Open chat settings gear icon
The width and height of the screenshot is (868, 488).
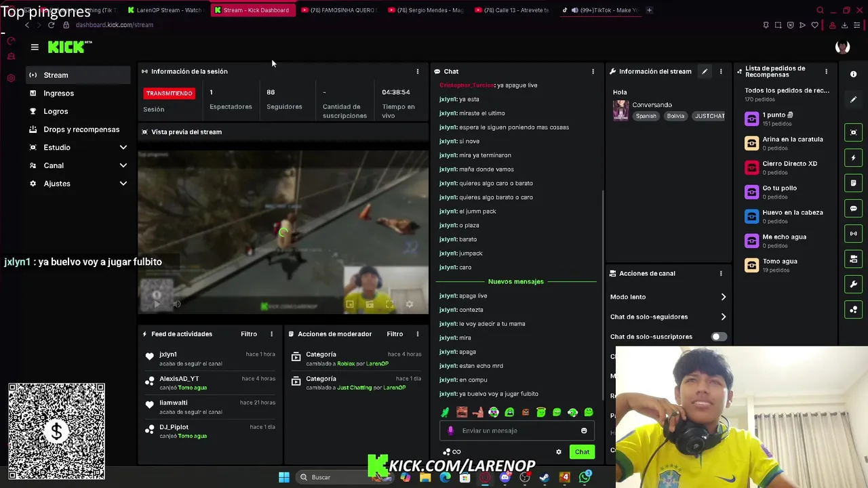click(559, 452)
